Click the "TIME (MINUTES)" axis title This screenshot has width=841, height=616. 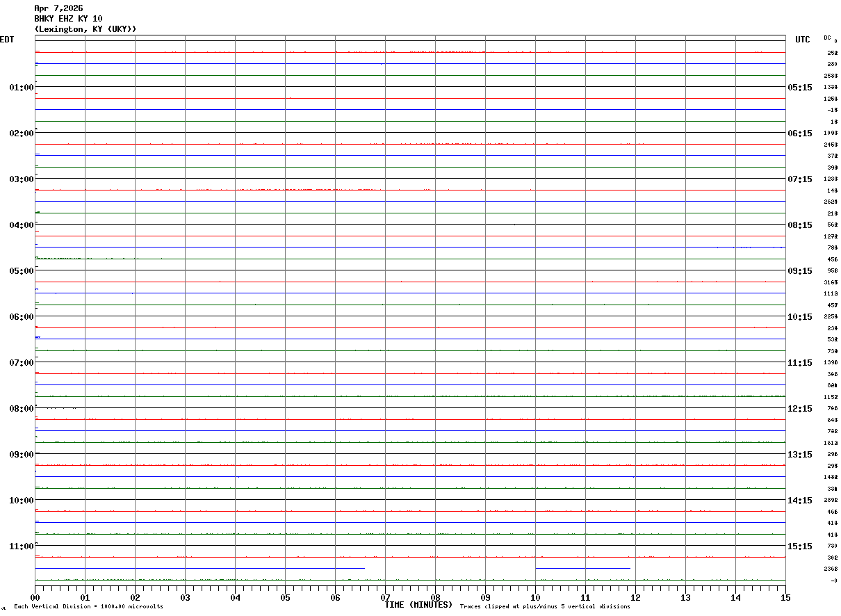pos(418,605)
